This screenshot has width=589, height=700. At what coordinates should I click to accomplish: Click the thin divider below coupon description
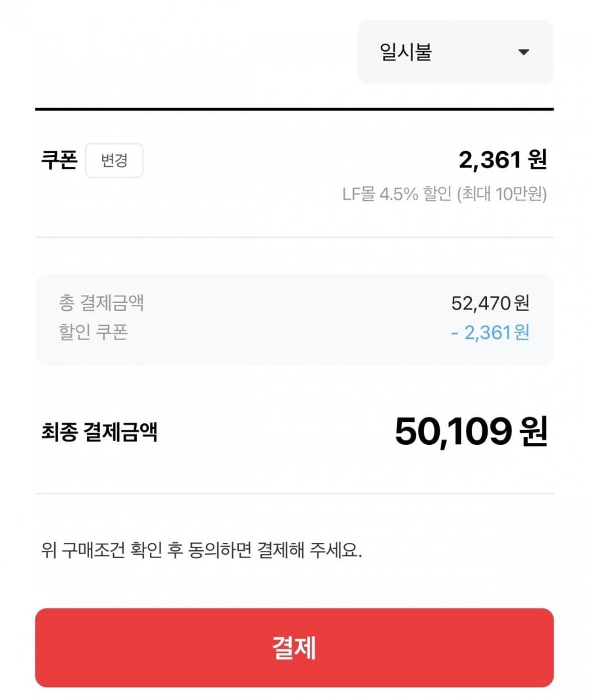click(x=294, y=237)
